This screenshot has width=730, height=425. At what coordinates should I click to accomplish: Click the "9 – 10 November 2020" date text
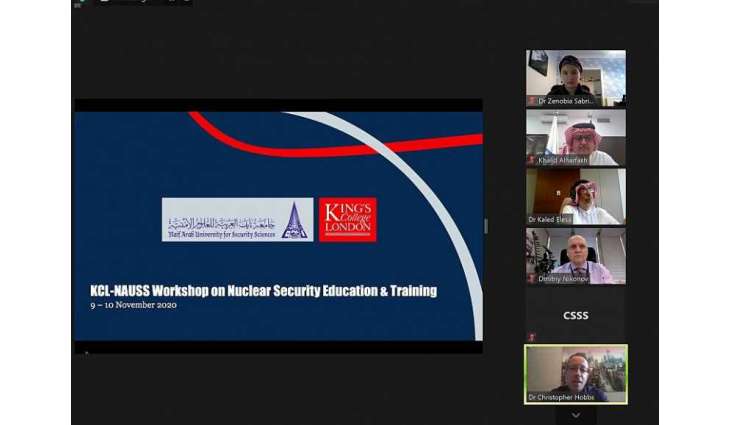pos(134,305)
